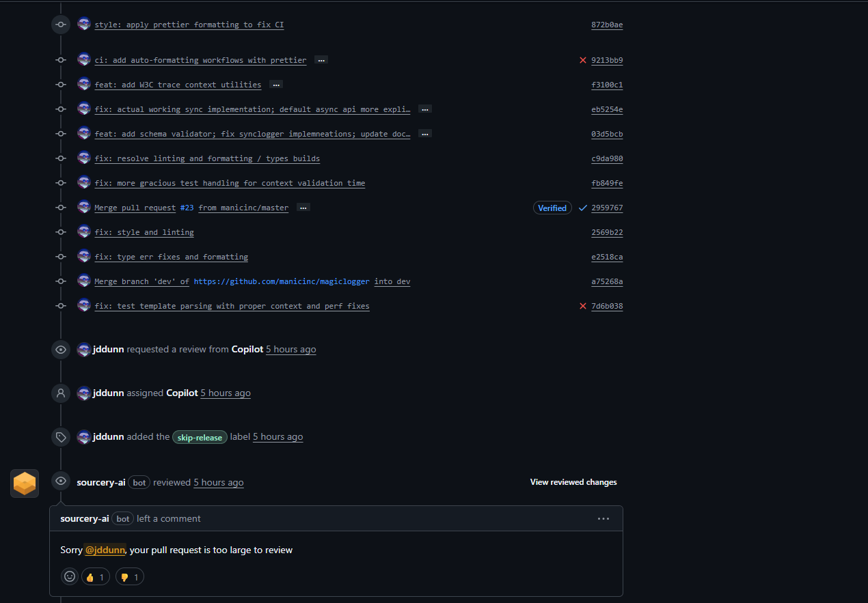Open pull request #23 link

[x=187, y=208]
